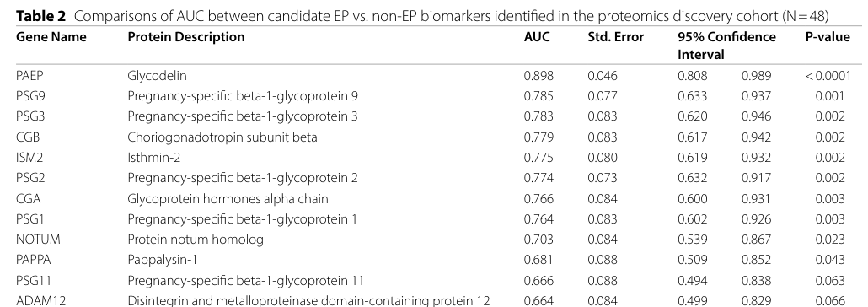Select the Isthmin-2 protein description
The width and height of the screenshot is (868, 307).
(154, 158)
